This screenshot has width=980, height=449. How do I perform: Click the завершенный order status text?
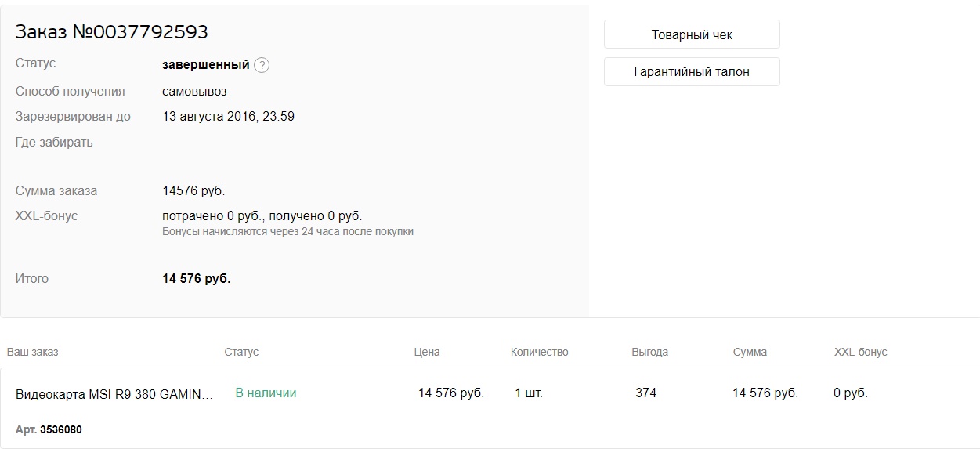[x=205, y=65]
